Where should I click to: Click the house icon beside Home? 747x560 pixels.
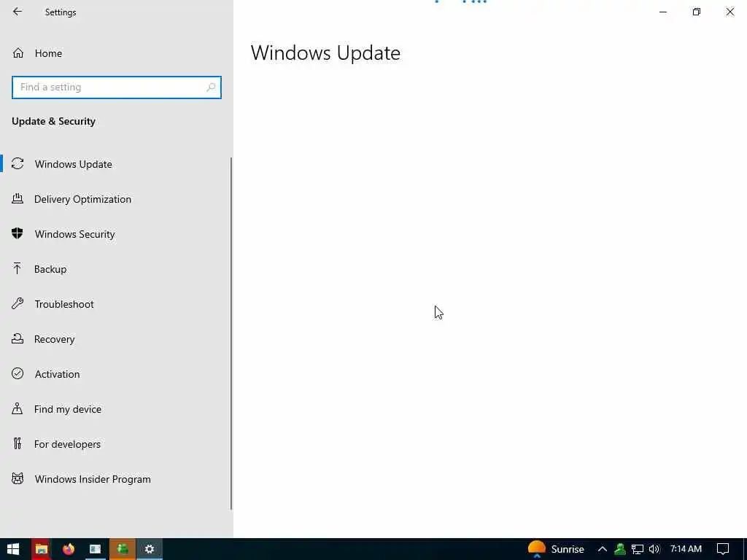[18, 53]
